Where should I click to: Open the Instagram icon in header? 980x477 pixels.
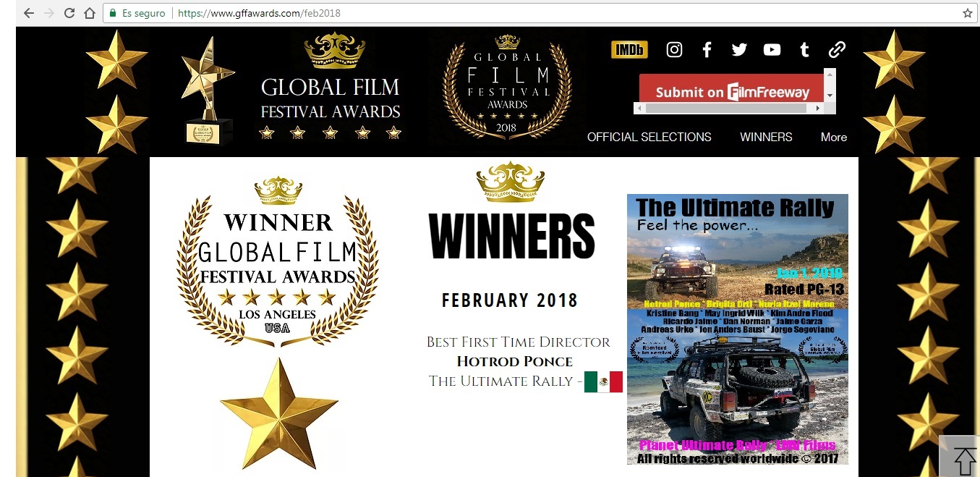(x=674, y=49)
